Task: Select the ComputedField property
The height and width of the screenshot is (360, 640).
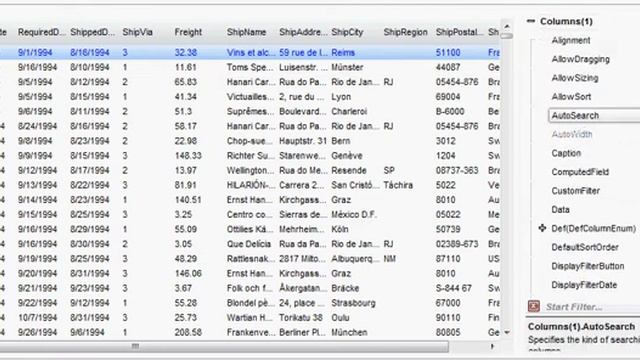Action: pyautogui.click(x=580, y=172)
